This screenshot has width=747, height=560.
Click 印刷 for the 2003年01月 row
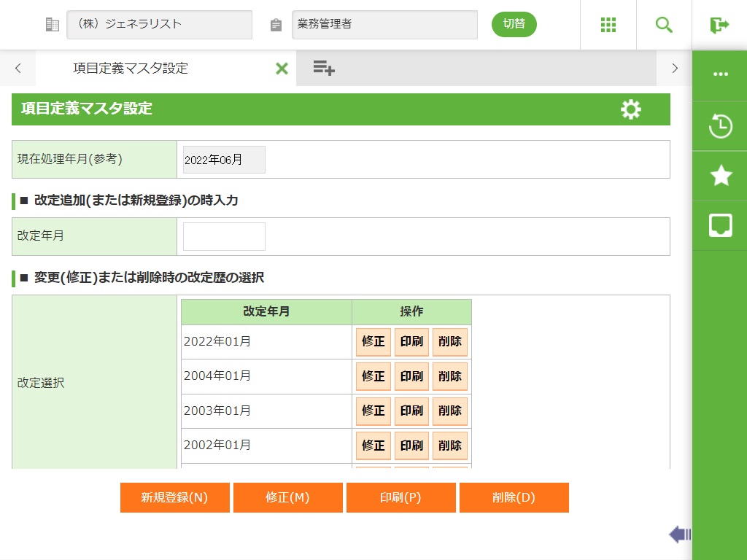click(411, 411)
